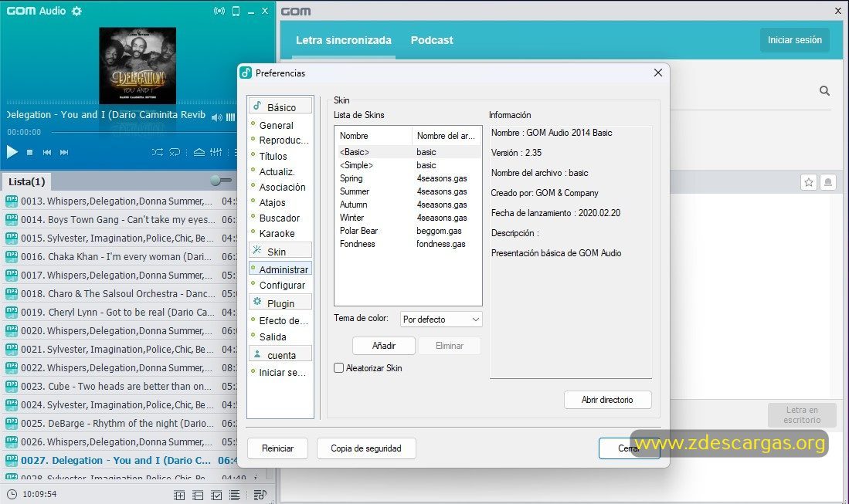Enable Aleatorizar Skin checkbox
This screenshot has width=849, height=504.
[339, 367]
